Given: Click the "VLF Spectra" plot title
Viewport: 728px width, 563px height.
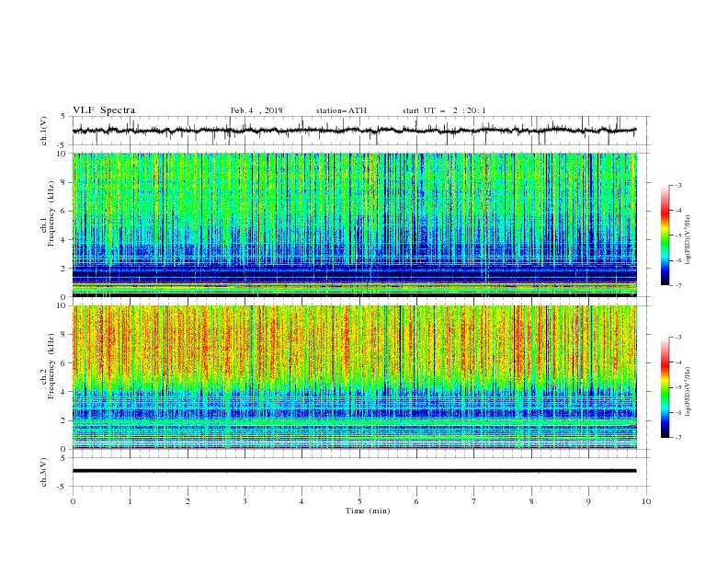Looking at the screenshot, I should (x=104, y=110).
